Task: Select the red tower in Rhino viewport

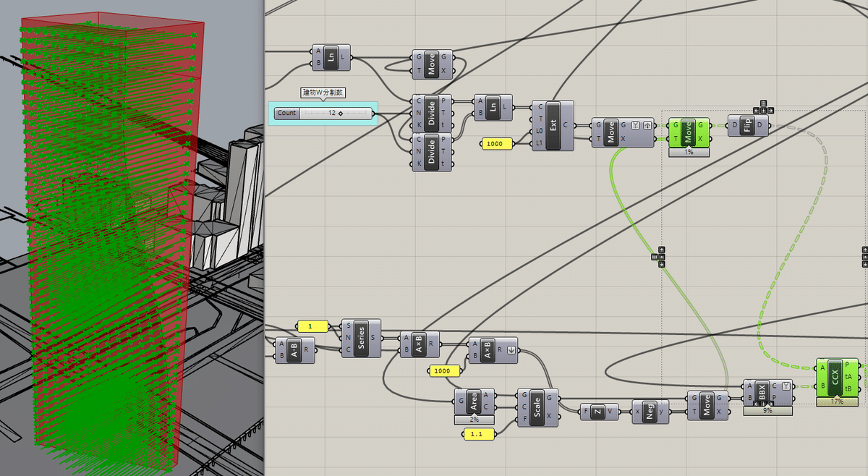Action: (x=109, y=239)
